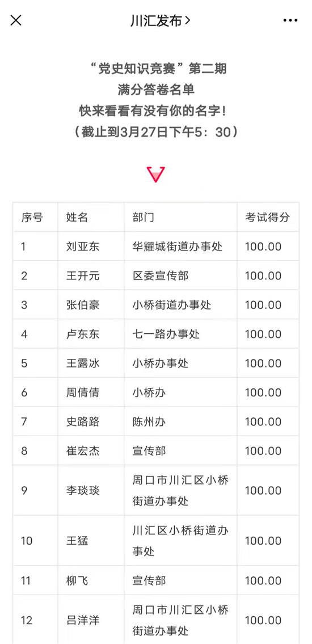Open the 川汇发布 account page
312x644 pixels.
(160, 20)
